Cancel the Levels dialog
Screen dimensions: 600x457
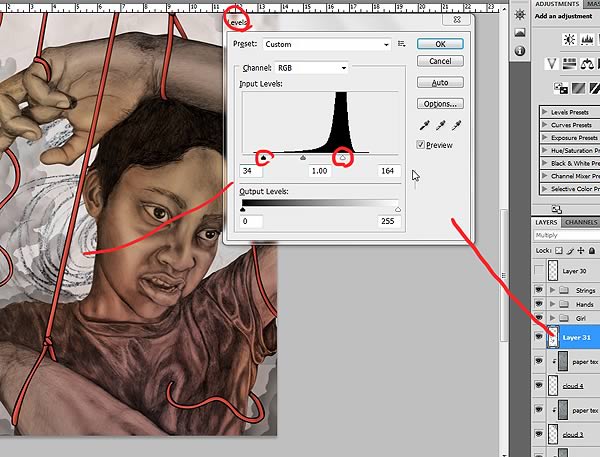440,61
